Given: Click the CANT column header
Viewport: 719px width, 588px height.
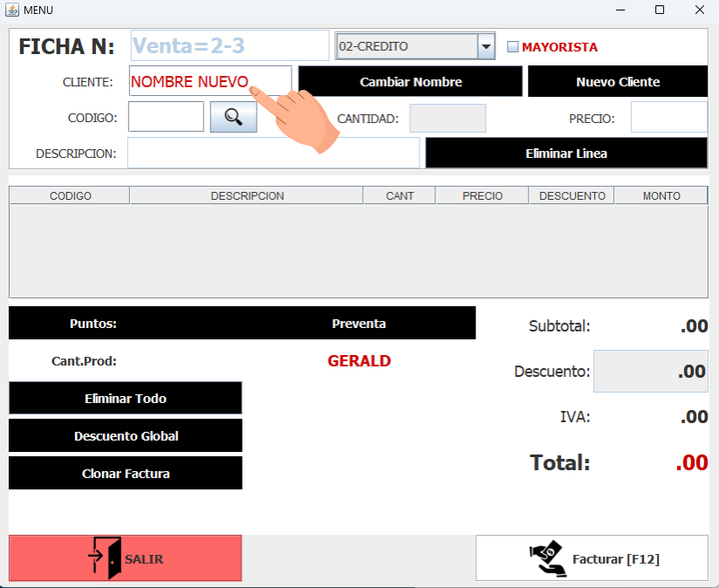Looking at the screenshot, I should [400, 195].
